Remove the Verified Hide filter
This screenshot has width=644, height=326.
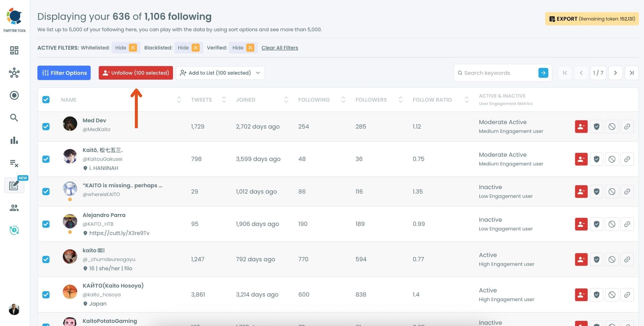click(250, 47)
